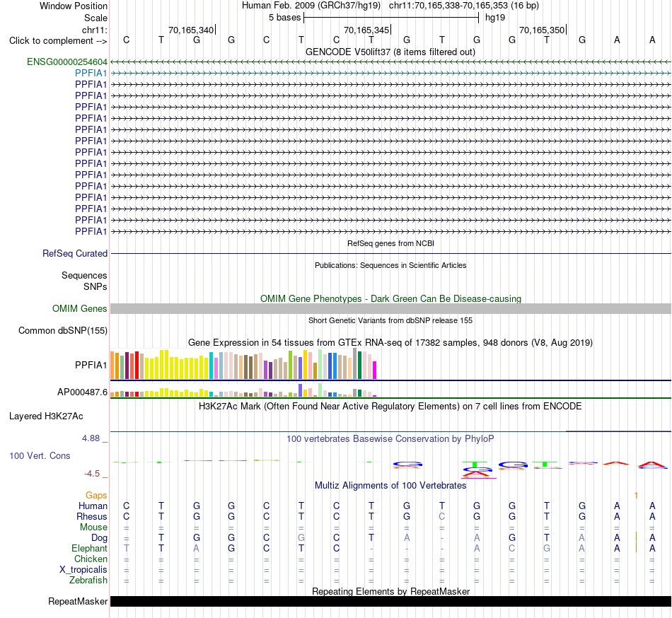Click the 'AP000487.6' GTEx gene label
The width and height of the screenshot is (672, 618).
(x=82, y=392)
